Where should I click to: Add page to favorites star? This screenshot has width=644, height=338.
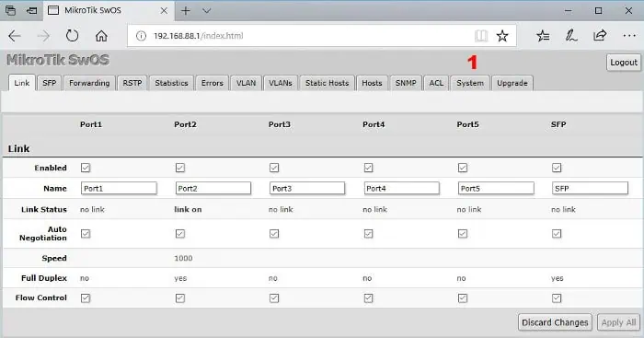pyautogui.click(x=502, y=36)
